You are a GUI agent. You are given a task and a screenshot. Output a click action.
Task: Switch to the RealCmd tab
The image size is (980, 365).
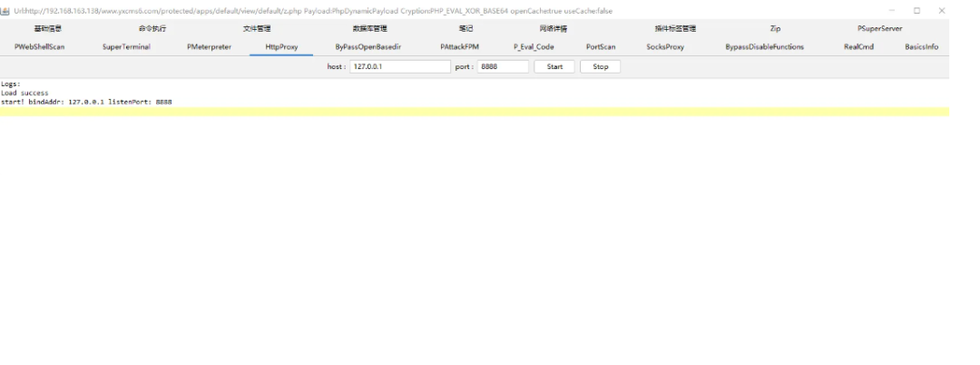click(x=858, y=47)
